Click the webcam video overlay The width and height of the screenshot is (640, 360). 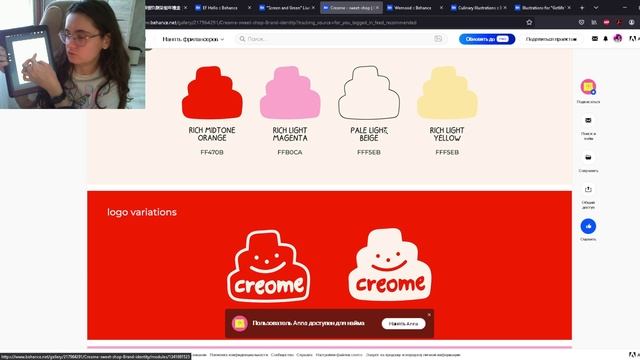click(x=73, y=54)
